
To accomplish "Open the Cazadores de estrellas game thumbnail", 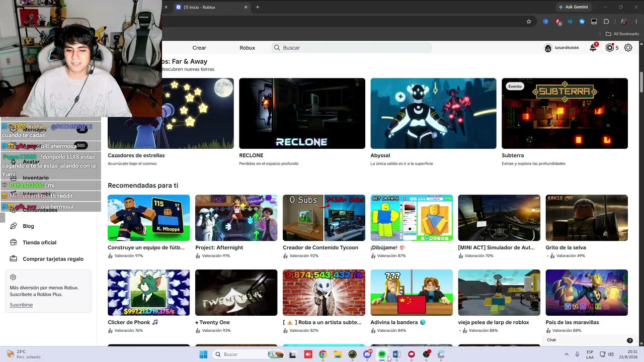I will pos(171,114).
